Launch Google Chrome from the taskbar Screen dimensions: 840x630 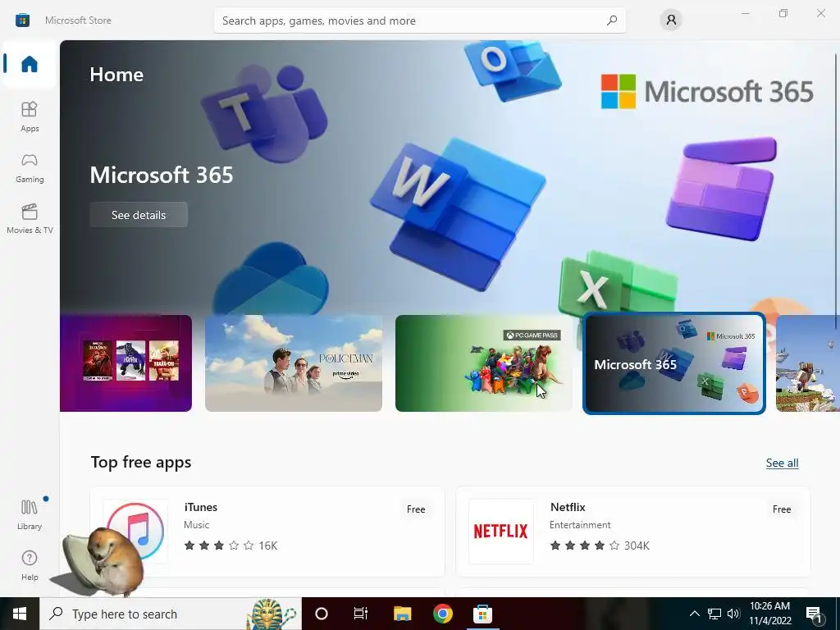[x=442, y=614]
